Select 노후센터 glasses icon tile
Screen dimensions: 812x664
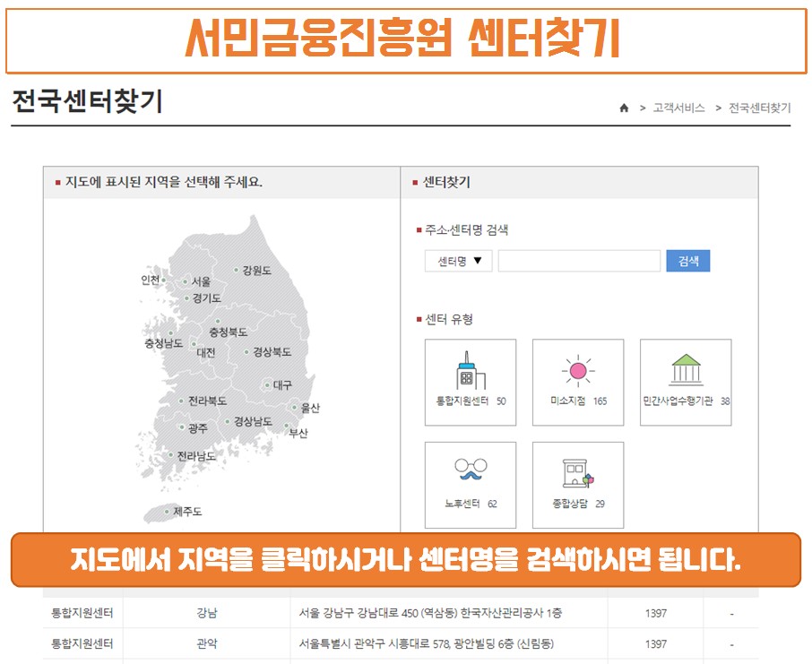coord(471,485)
